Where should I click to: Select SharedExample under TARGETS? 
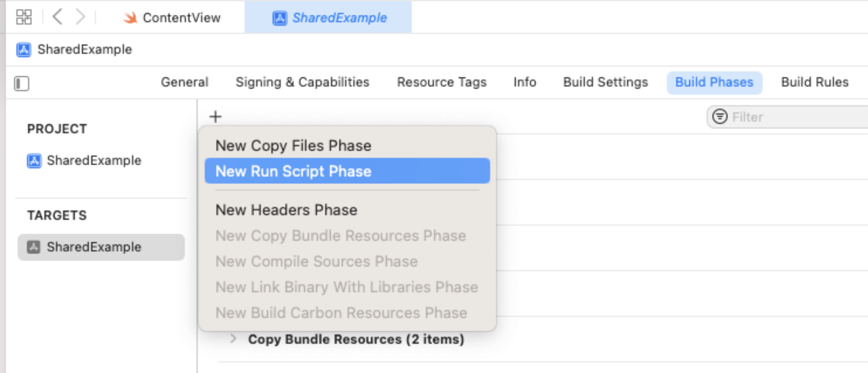click(x=94, y=247)
